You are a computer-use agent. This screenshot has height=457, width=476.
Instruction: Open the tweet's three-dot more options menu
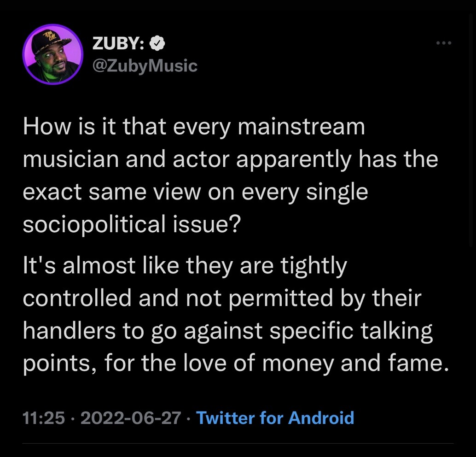tap(444, 44)
